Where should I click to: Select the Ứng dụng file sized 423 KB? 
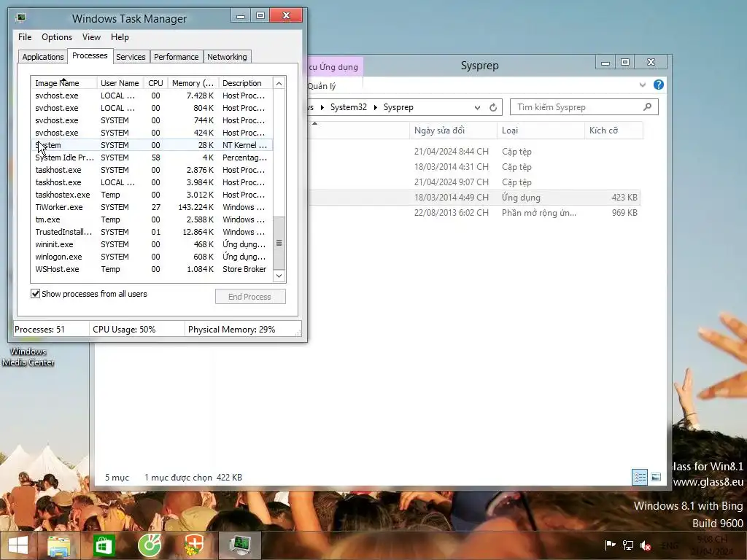coord(474,198)
